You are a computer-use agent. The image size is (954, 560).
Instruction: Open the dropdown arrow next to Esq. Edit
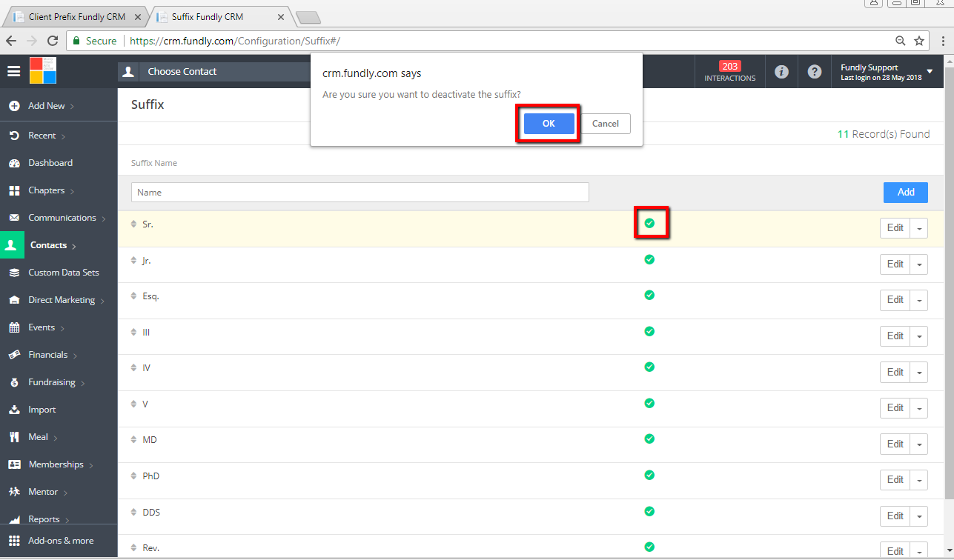tap(919, 300)
